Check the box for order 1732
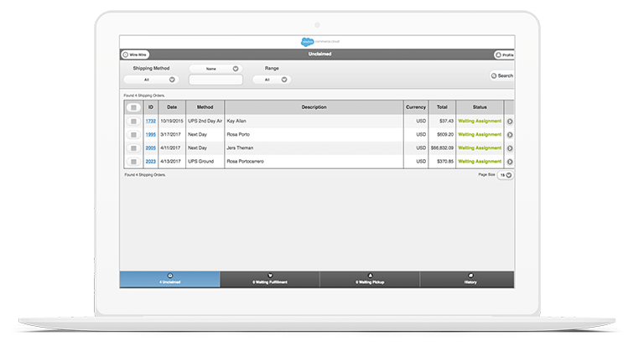The image size is (644, 362). tap(133, 122)
